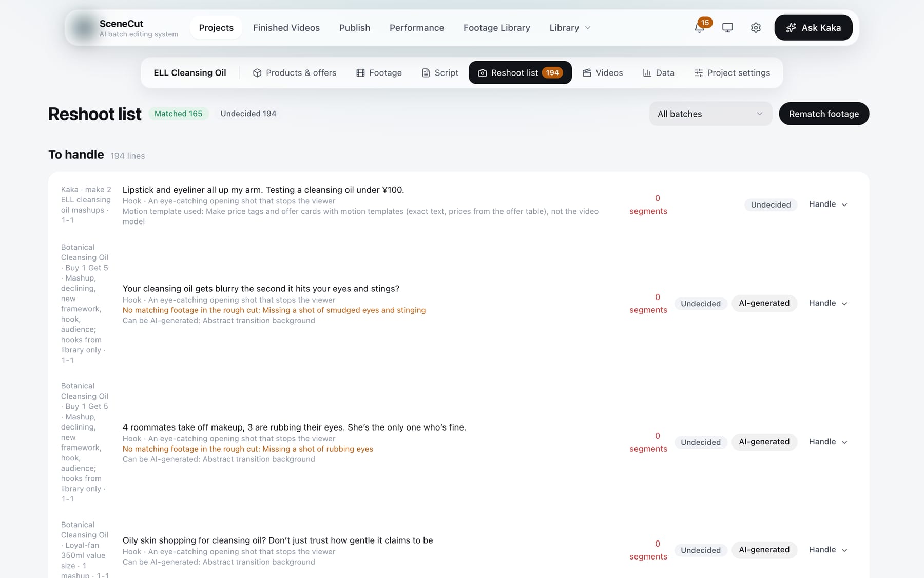Click the 194 count badge on Reshoot list
This screenshot has width=924, height=578.
(552, 73)
